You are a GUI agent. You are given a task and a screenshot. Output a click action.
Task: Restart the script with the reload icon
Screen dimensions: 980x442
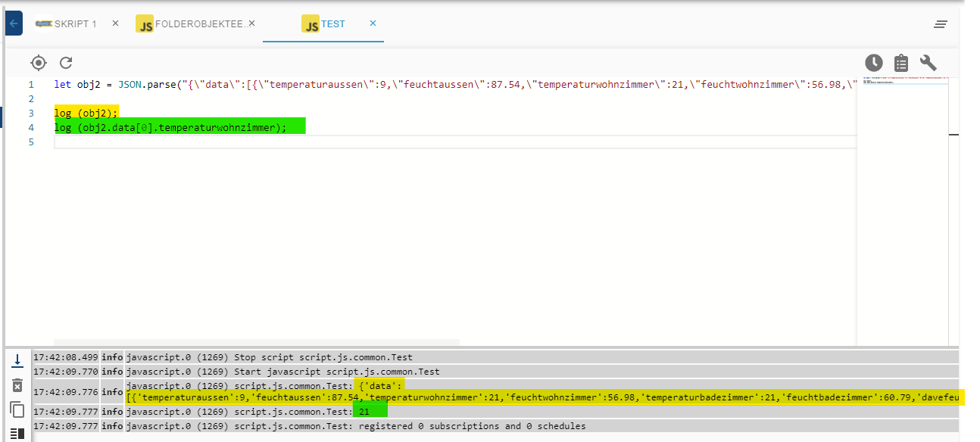(66, 63)
